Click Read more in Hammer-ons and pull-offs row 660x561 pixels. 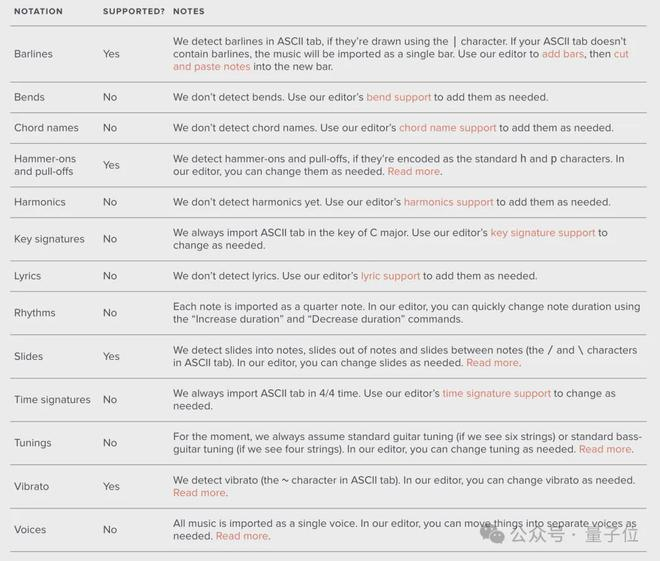[x=413, y=172]
